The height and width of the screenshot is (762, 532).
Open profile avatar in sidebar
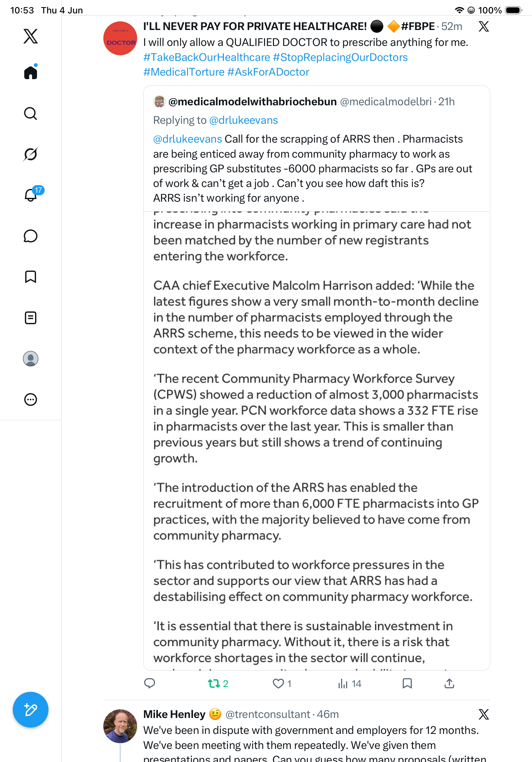click(31, 358)
